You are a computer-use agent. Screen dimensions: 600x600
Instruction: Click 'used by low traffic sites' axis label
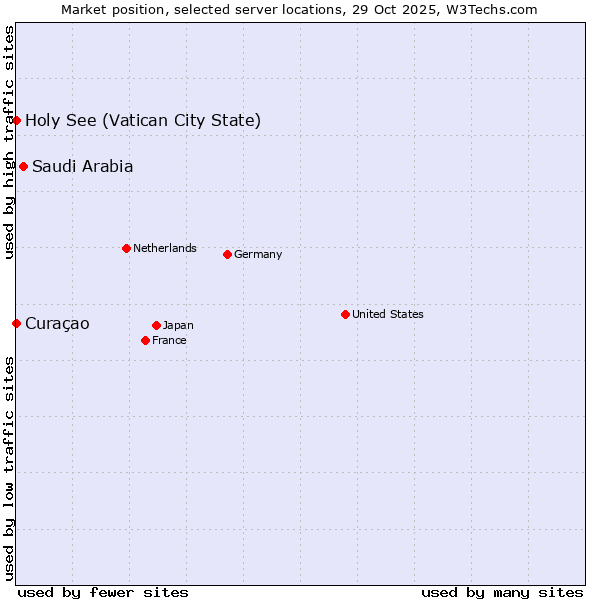pos(9,468)
